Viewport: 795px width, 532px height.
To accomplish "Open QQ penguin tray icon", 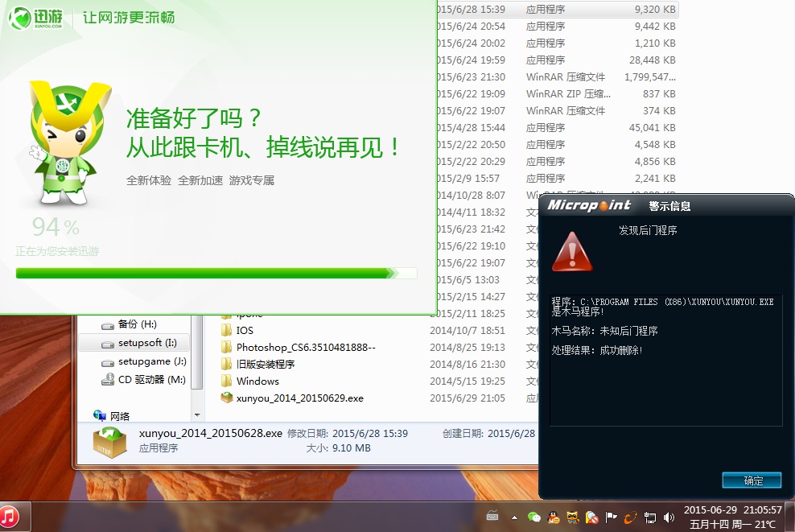I will (x=554, y=518).
